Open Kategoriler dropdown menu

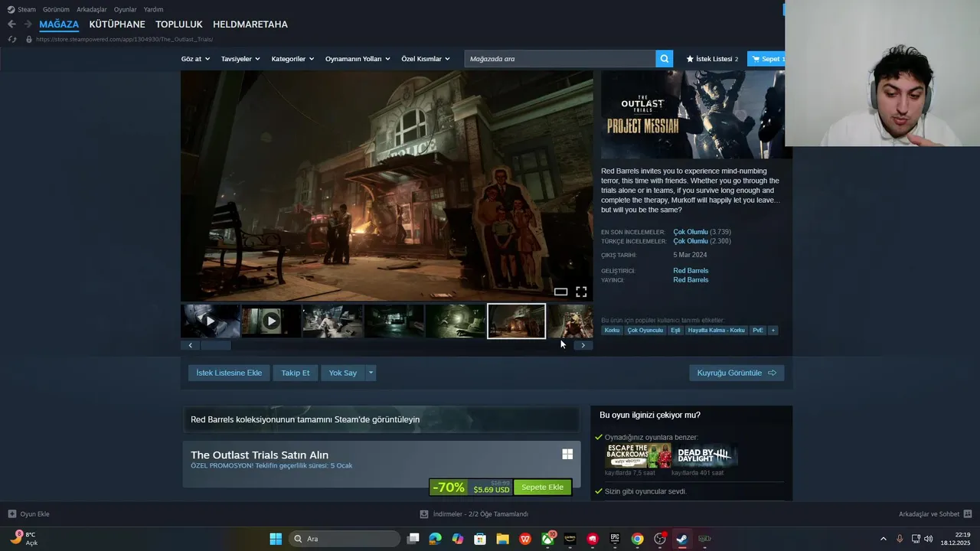(292, 59)
